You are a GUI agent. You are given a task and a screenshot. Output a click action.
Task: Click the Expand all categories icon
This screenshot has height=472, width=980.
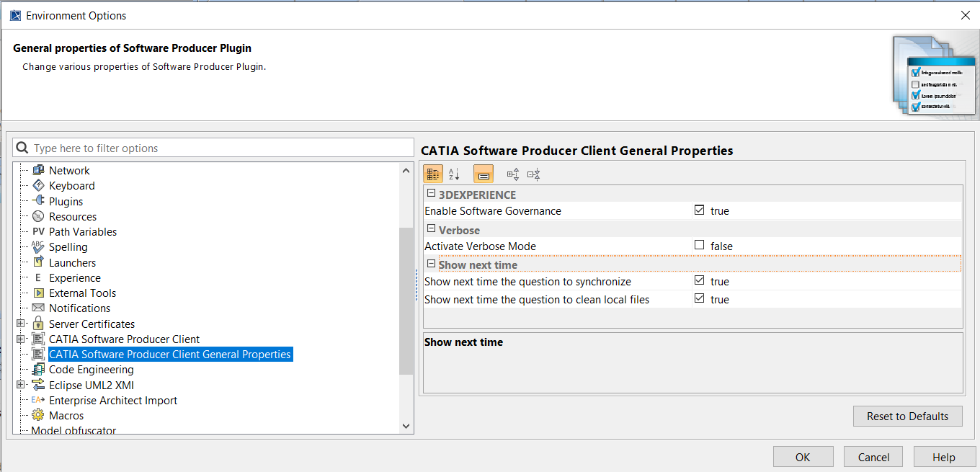513,174
